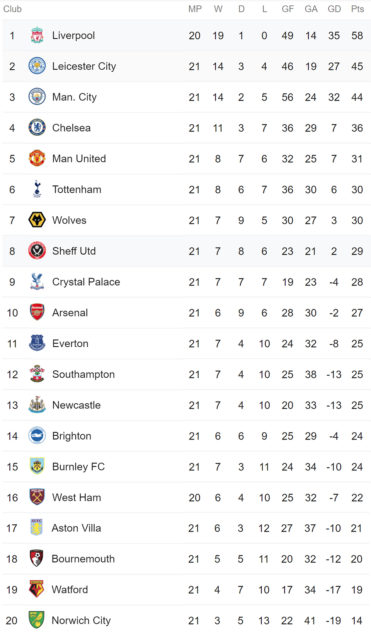Image resolution: width=371 pixels, height=640 pixels.
Task: Open the Crystal Palace team link
Action: click(x=86, y=282)
